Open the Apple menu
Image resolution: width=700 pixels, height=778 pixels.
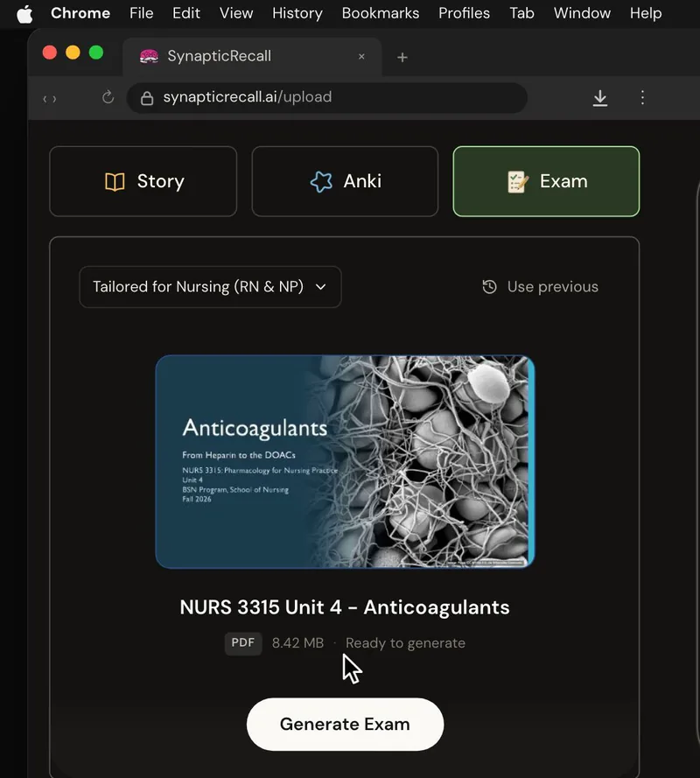[24, 14]
